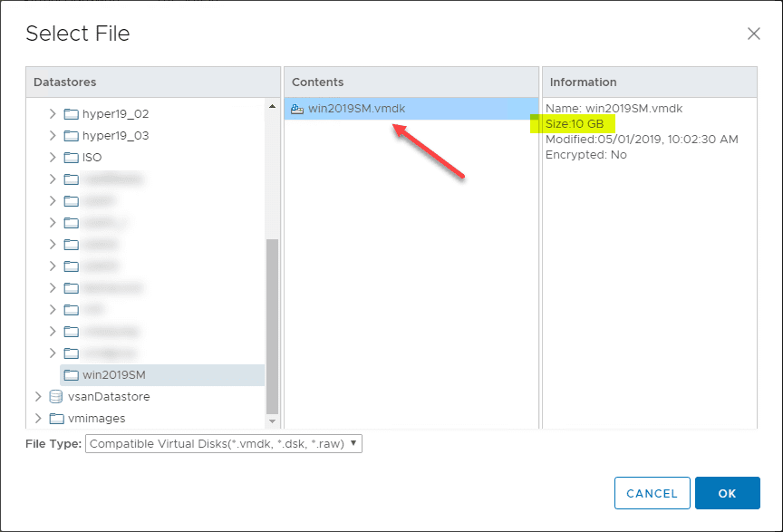The height and width of the screenshot is (532, 783).
Task: Open the Compatible Virtual Disks file type dropdown
Action: point(222,443)
